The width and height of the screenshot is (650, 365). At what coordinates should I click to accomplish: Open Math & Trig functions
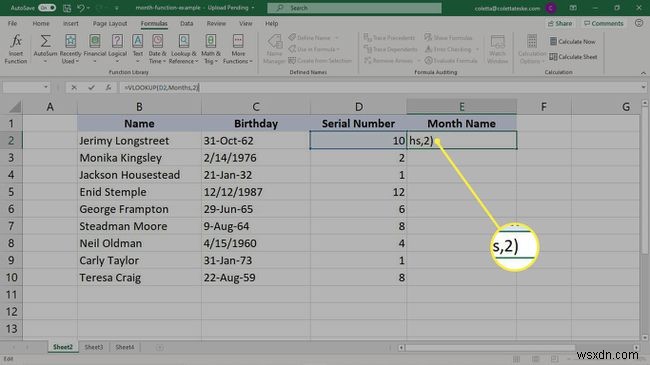(x=211, y=49)
